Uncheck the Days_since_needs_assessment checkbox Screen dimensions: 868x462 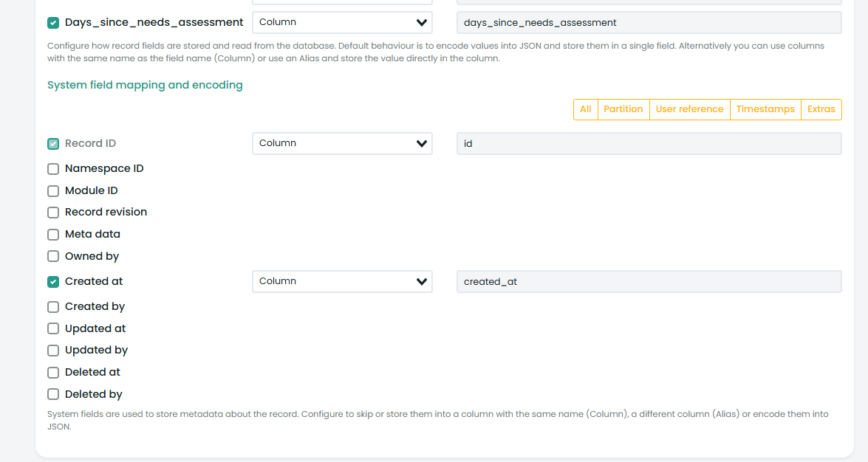tap(53, 23)
